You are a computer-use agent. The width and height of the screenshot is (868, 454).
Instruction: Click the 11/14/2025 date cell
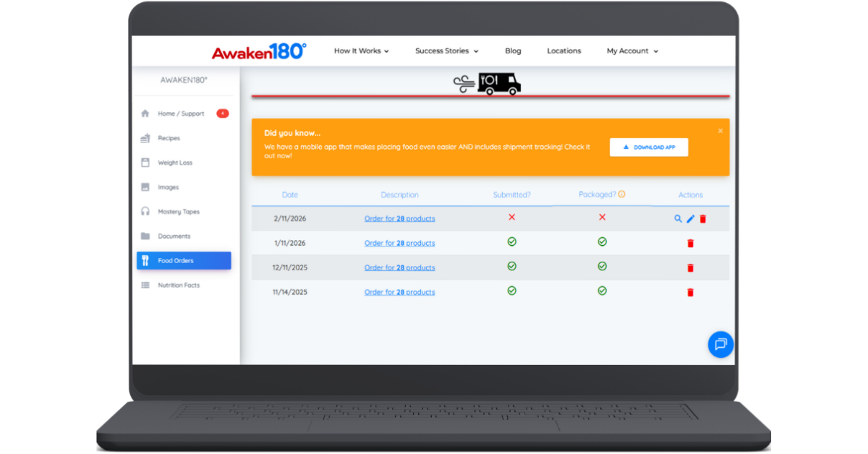pos(290,293)
